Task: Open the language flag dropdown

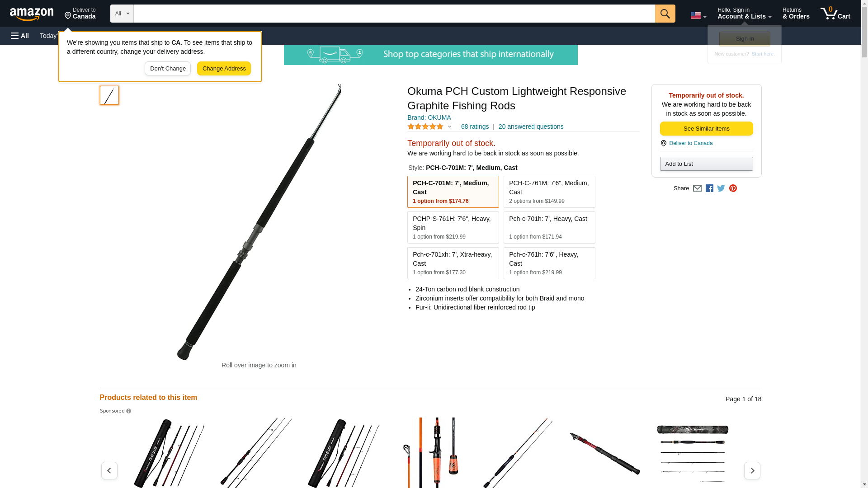Action: click(x=698, y=15)
